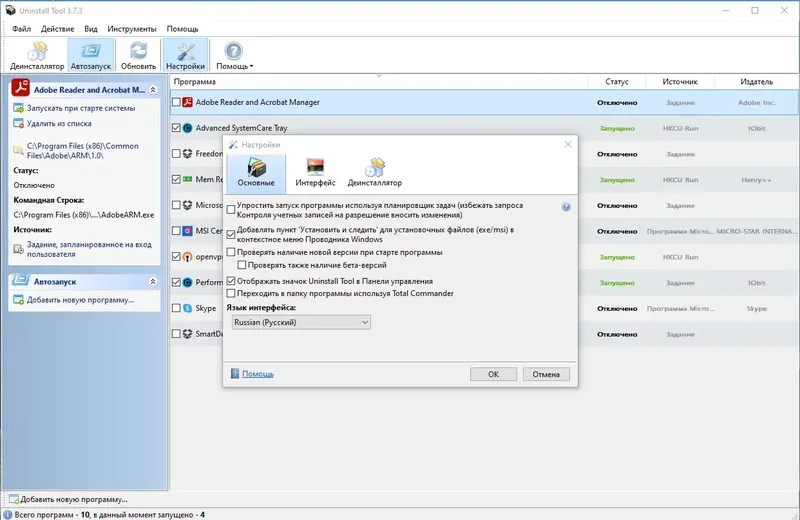Click the Запускать при старте системы icon

pyautogui.click(x=18, y=108)
